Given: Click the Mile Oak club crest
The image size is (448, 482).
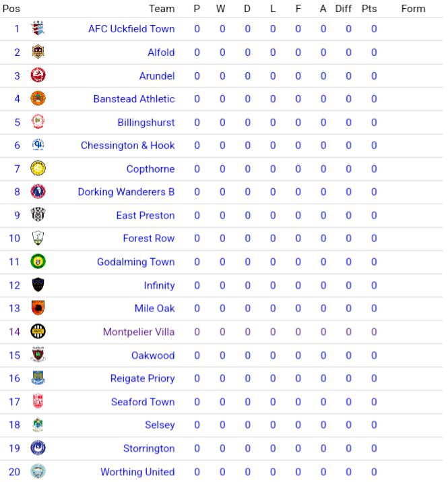Looking at the screenshot, I should click(x=38, y=309).
